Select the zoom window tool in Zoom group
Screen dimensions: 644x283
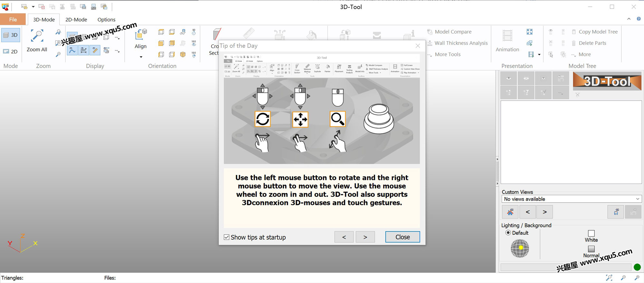pyautogui.click(x=58, y=43)
